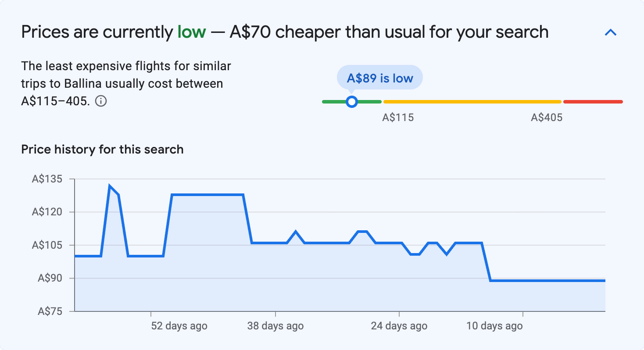Click the yellow typical-price segment of the bar
This screenshot has height=350, width=644.
coord(472,101)
